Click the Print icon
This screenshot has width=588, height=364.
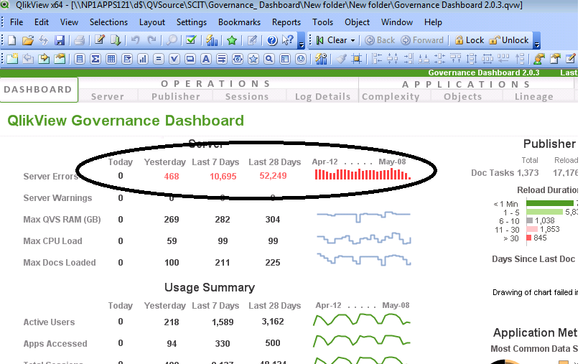[79, 40]
